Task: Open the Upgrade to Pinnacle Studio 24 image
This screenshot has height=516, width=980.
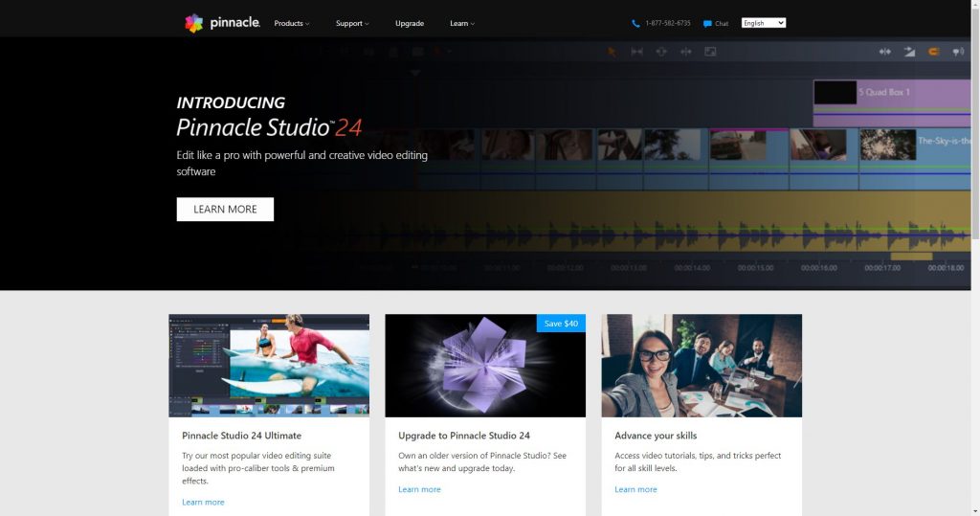Action: click(x=485, y=366)
